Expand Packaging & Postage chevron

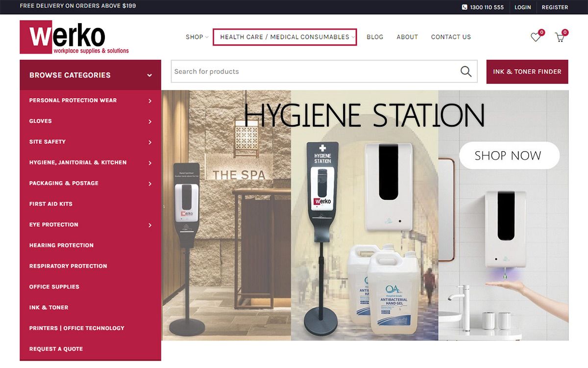point(150,184)
